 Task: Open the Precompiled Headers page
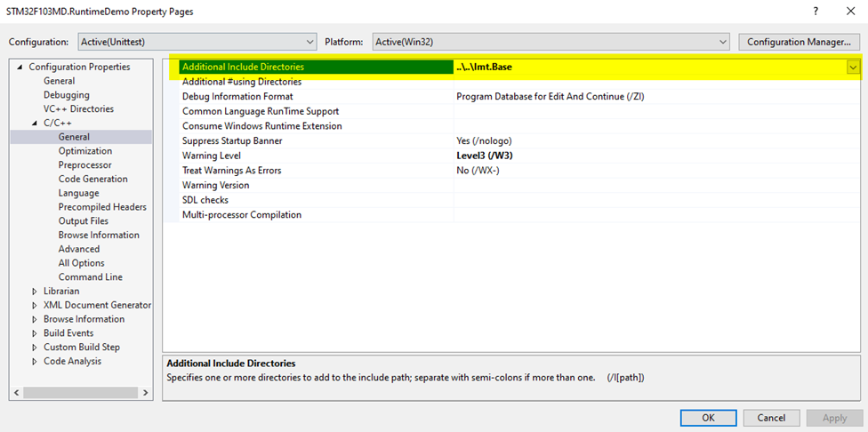click(102, 207)
